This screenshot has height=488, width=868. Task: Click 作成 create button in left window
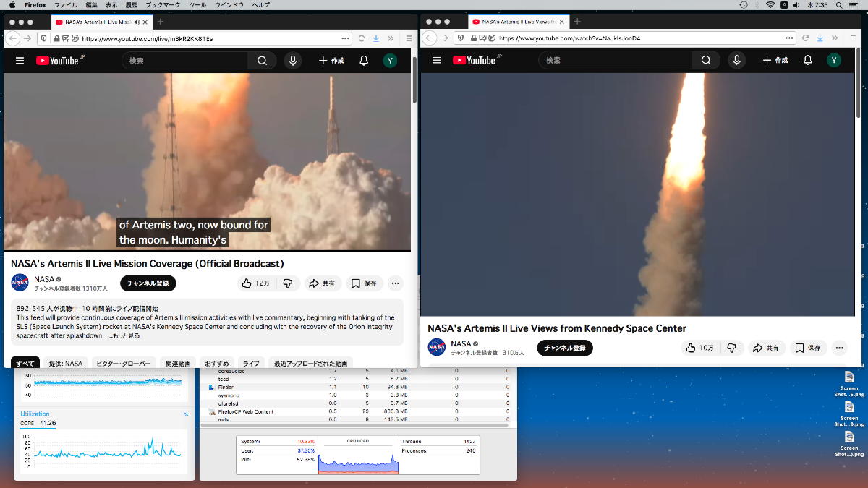(x=331, y=61)
